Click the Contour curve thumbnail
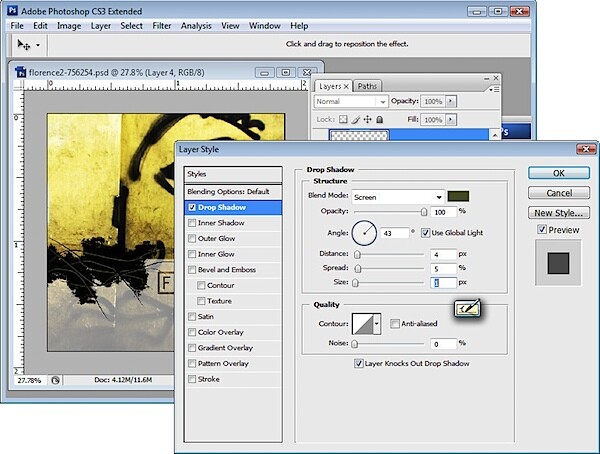The image size is (600, 454). point(362,324)
